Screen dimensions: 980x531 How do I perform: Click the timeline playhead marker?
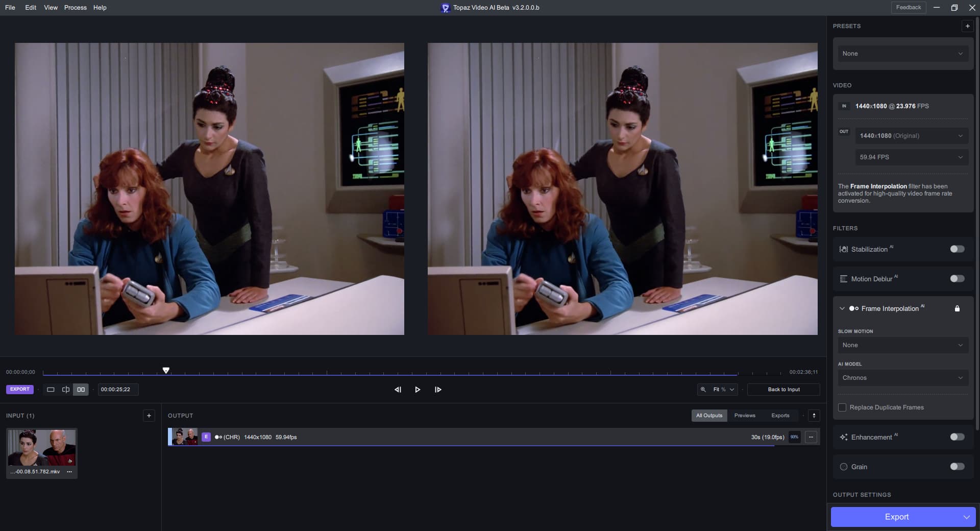coord(166,370)
